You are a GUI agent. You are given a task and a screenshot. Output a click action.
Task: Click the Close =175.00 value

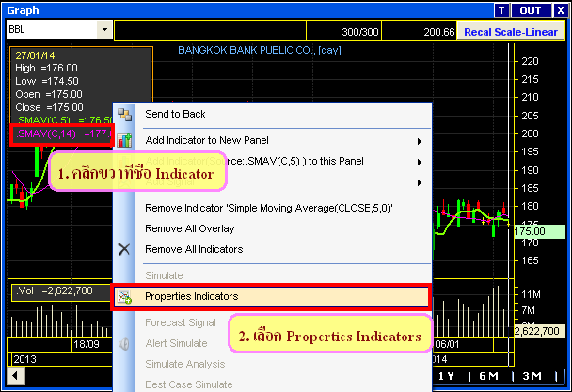49,107
